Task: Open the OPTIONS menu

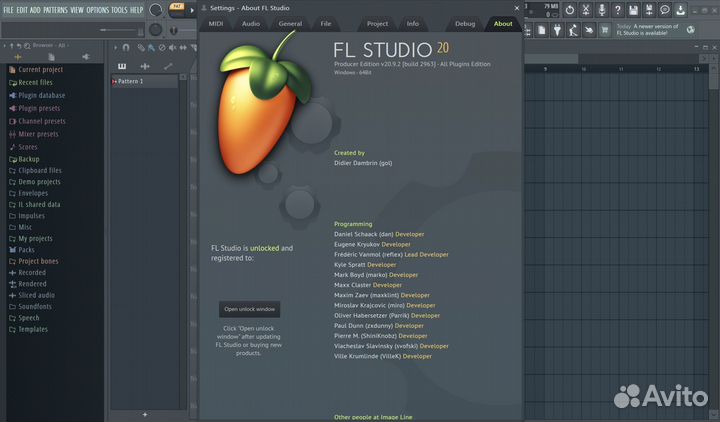Action: [97, 10]
